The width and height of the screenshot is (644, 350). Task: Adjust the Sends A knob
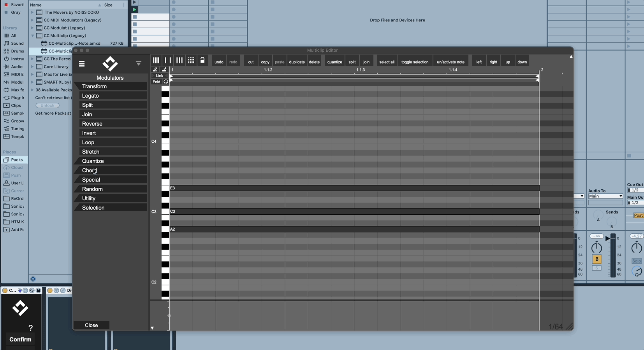point(598,214)
